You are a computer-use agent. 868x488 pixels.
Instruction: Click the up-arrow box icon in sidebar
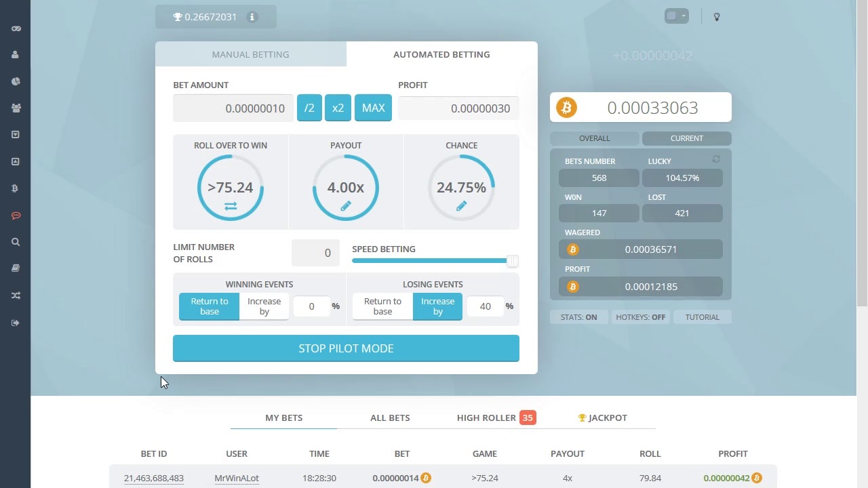point(16,161)
